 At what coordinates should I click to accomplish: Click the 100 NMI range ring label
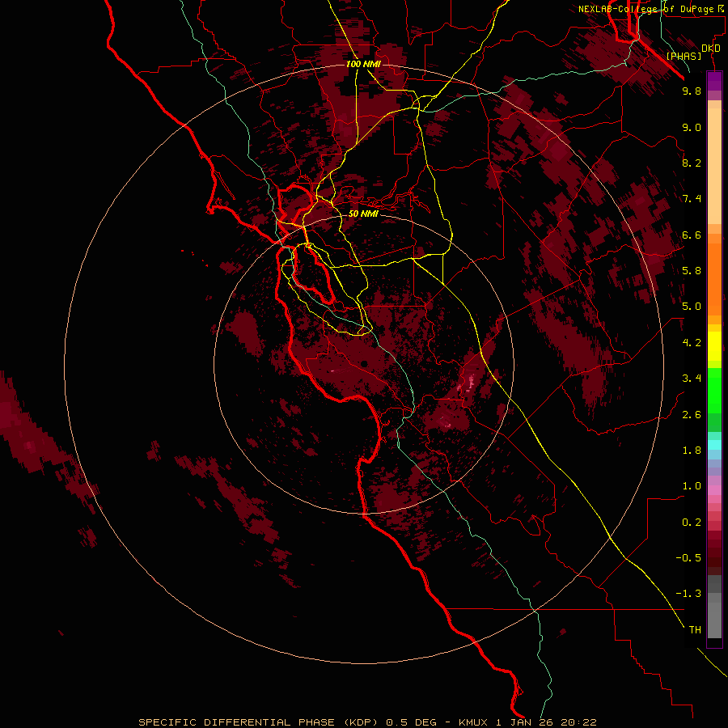pyautogui.click(x=363, y=64)
